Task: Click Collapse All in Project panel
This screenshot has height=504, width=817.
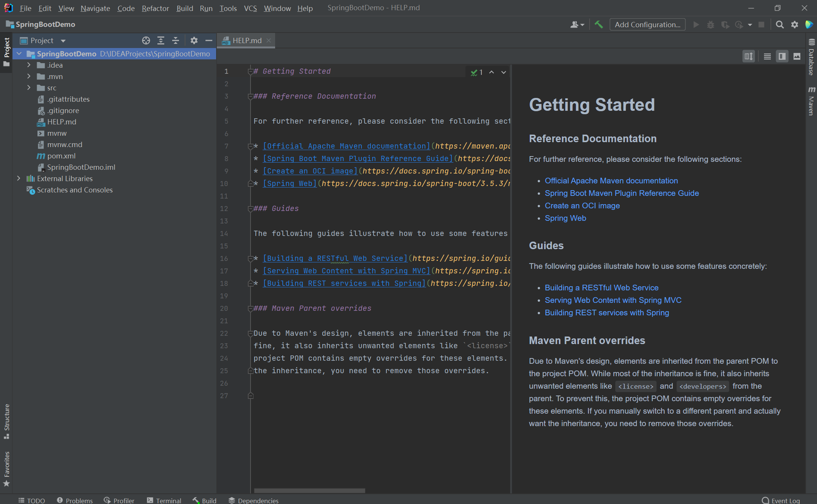Action: 176,40
